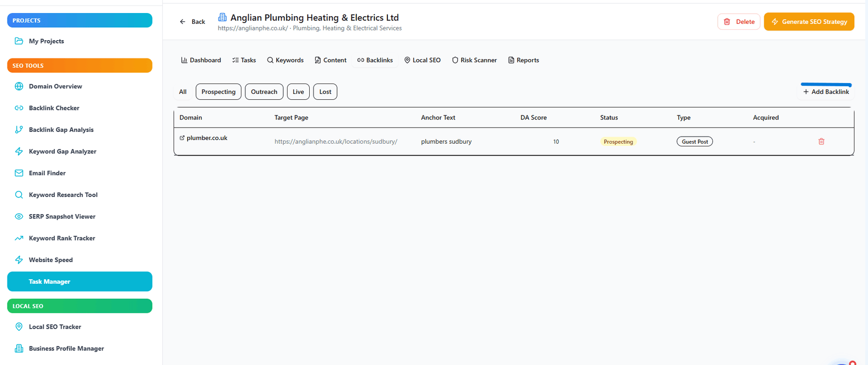Open My Projects folder icon

[x=19, y=41]
